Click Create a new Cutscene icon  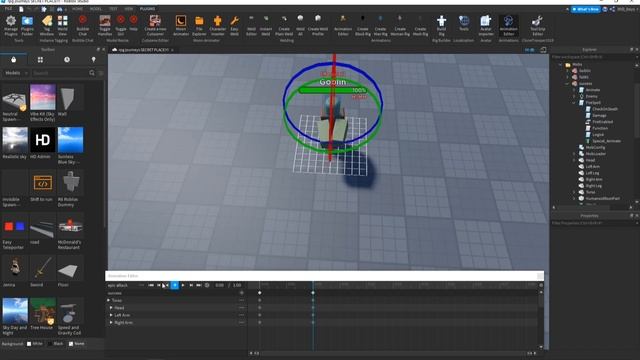pos(155,20)
